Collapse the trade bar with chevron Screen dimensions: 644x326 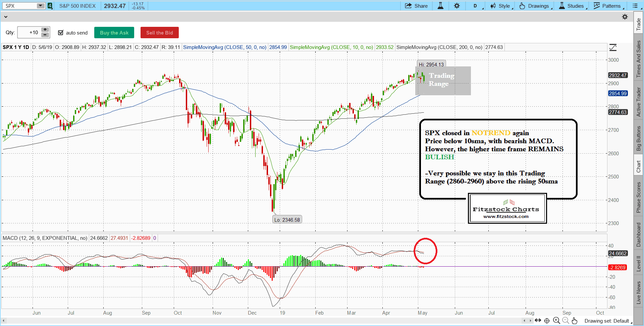click(x=5, y=17)
